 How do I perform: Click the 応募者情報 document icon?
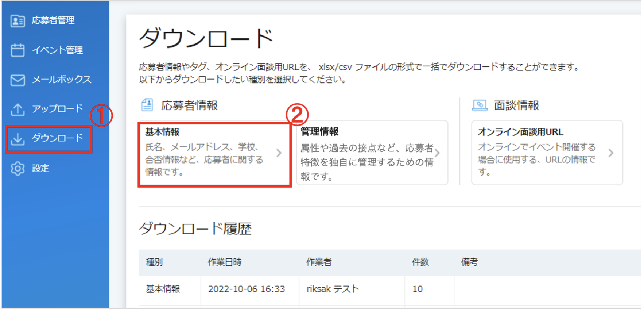[147, 105]
